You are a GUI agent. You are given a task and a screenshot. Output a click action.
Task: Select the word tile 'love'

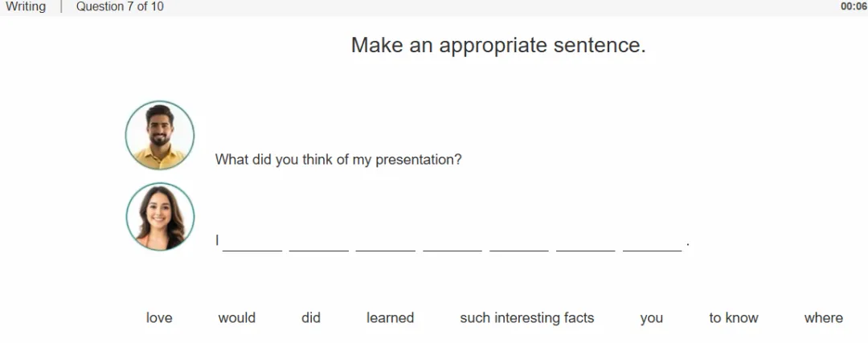(159, 318)
